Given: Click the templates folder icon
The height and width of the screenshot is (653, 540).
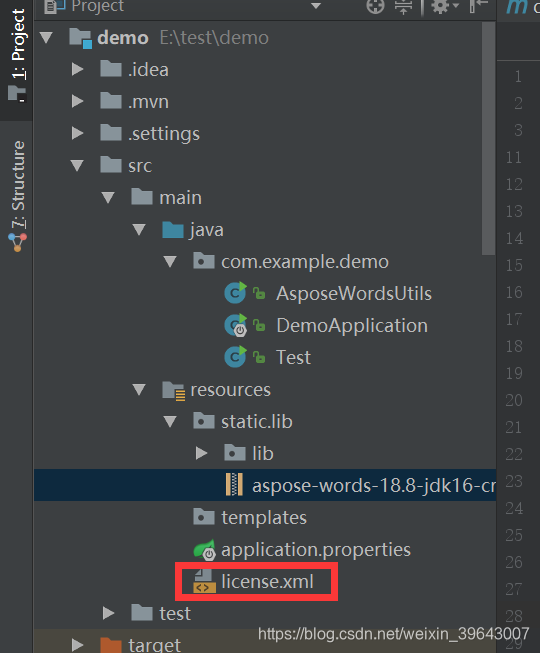Looking at the screenshot, I should click(x=204, y=517).
